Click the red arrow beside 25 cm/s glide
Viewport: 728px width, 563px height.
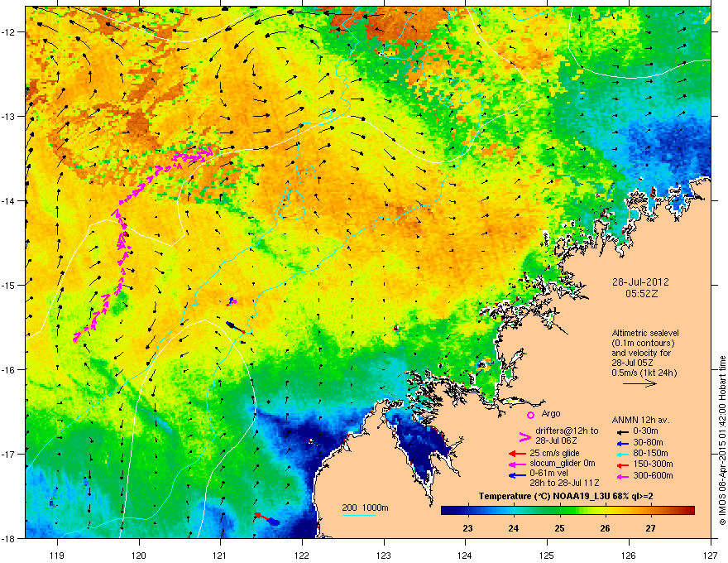517,454
